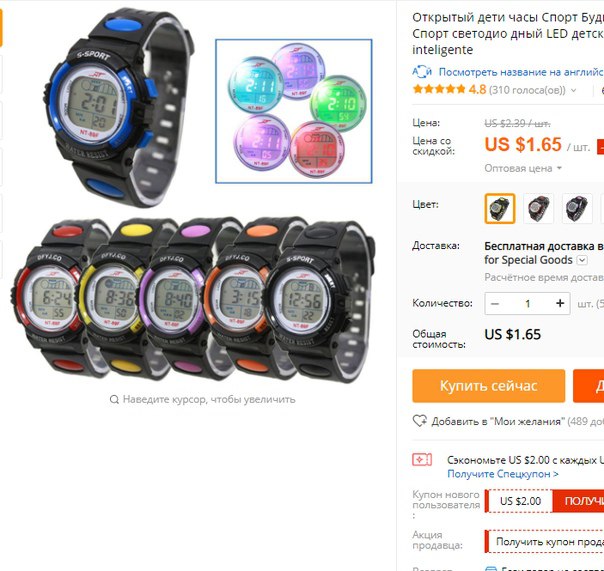
Task: Click the quantity input field showing 1
Action: (528, 304)
